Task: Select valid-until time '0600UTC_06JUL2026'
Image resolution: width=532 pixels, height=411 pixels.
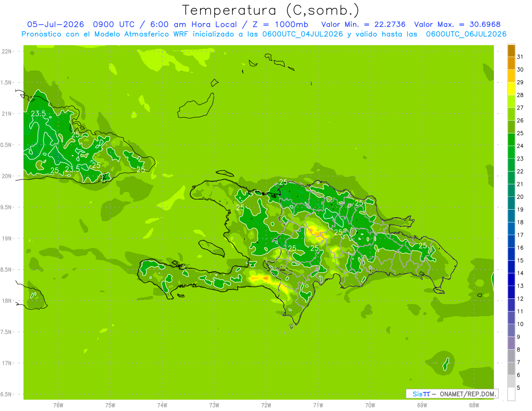Action: pyautogui.click(x=466, y=34)
